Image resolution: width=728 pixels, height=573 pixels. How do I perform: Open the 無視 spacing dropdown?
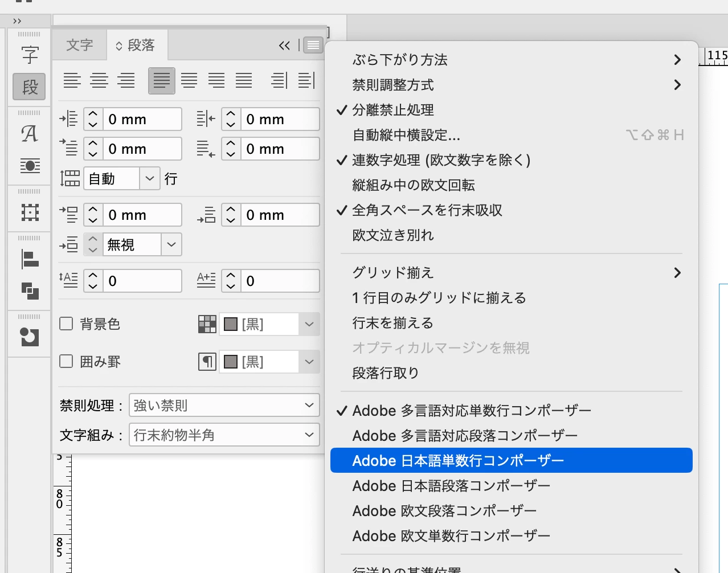(x=171, y=244)
